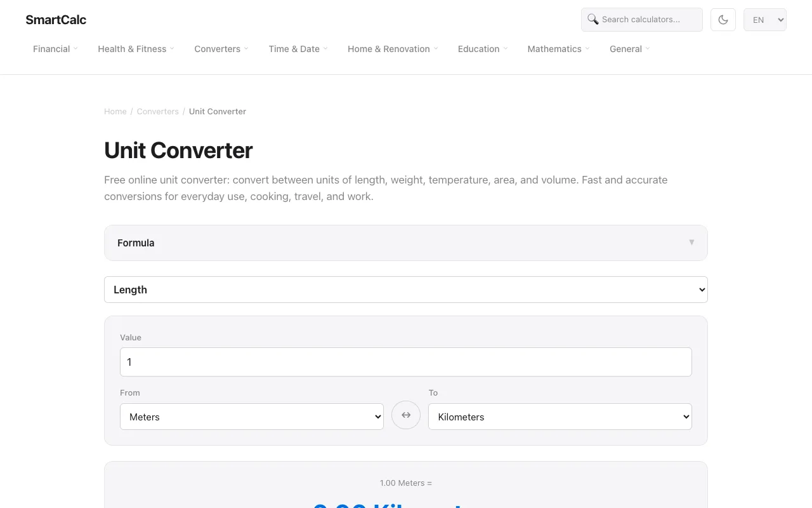Focus the Search calculators field
The height and width of the screenshot is (508, 812).
[642, 20]
